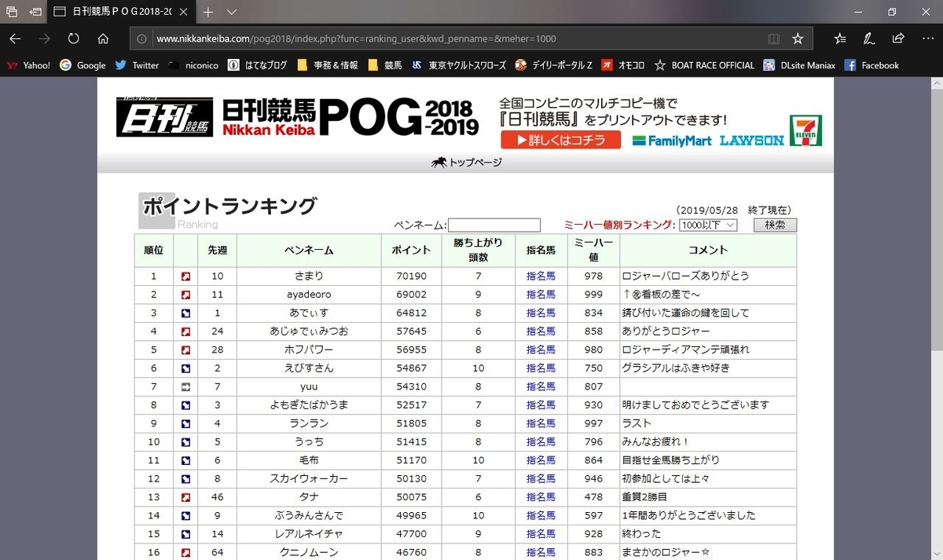This screenshot has height=560, width=943.
Task: Click the 日刊競馬 POG logo banner
Action: click(297, 117)
